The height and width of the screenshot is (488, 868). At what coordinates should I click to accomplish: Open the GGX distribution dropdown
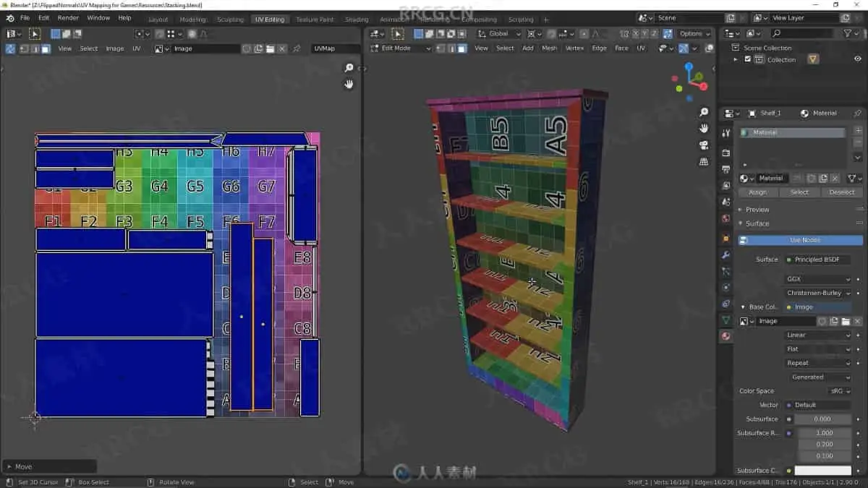pos(818,279)
